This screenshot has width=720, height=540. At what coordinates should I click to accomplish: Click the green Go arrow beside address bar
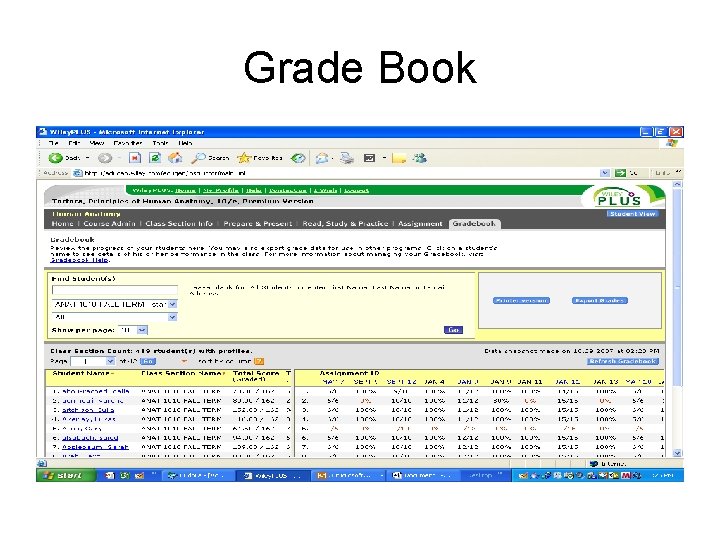click(620, 173)
